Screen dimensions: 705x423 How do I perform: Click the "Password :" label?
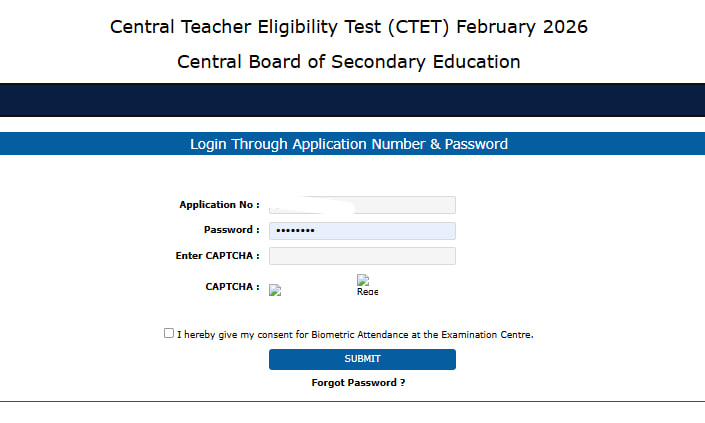point(231,230)
